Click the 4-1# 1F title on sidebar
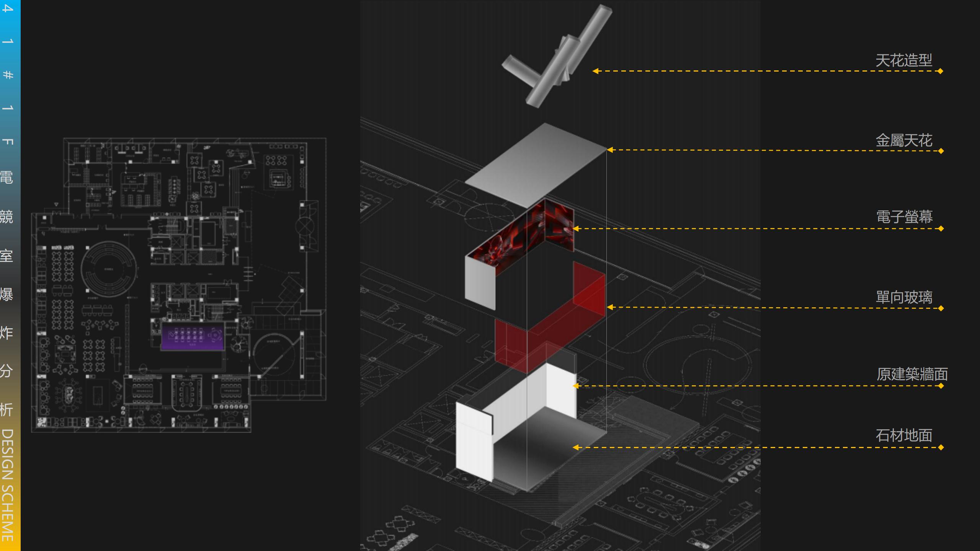 tap(8, 75)
